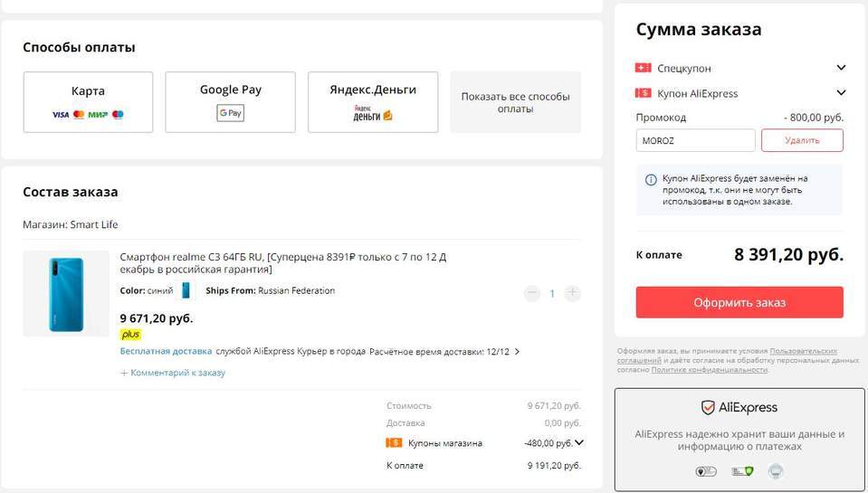
Task: Click the Яндекс.Деньги logo icon
Action: 372,114
